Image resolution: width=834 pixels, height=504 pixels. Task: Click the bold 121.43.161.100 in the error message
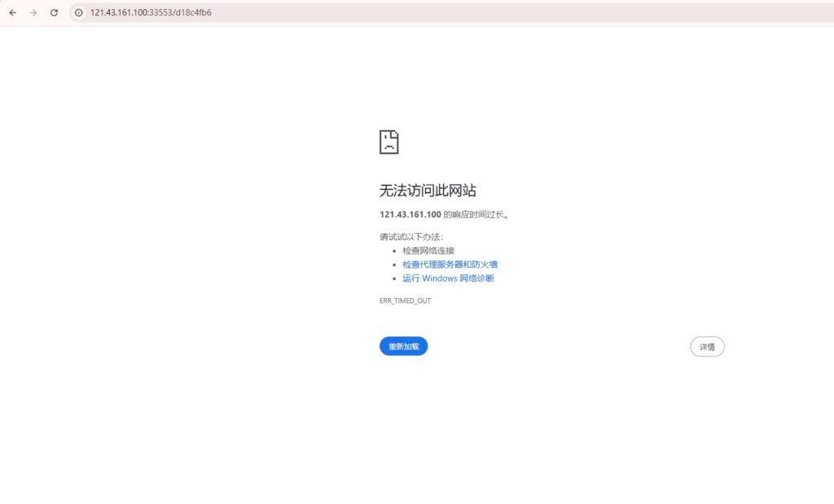coord(410,214)
